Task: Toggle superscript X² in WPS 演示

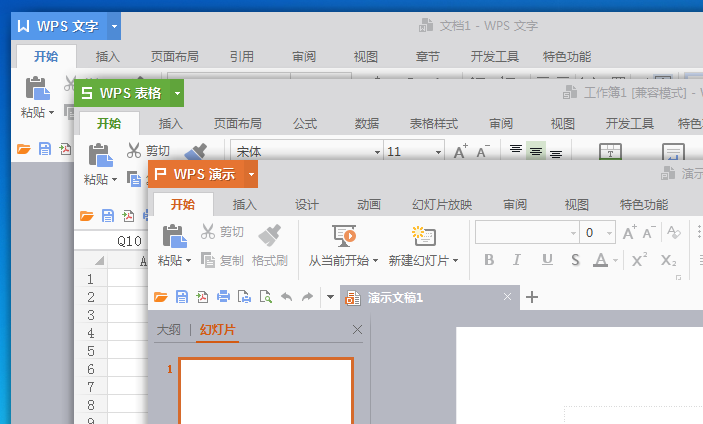Action: (639, 260)
